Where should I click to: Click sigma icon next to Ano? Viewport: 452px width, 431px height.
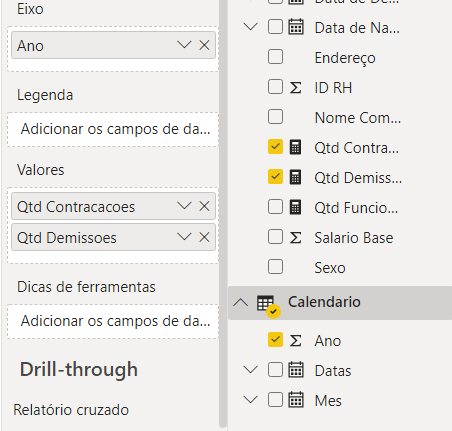point(295,341)
